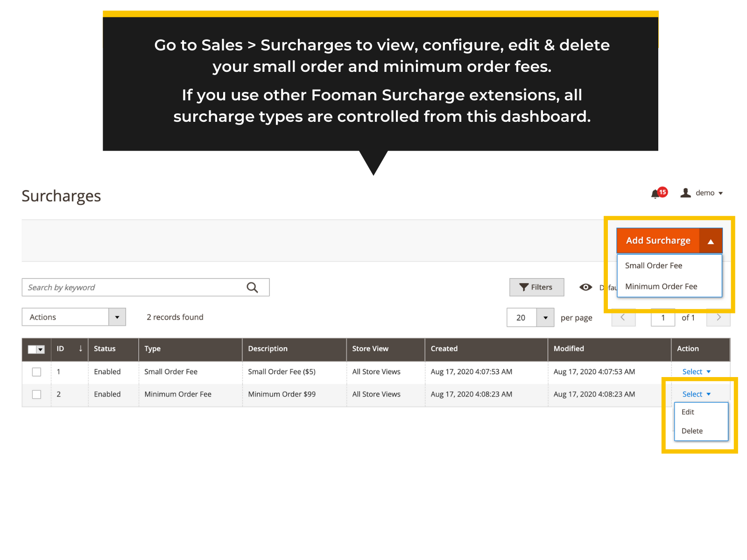
Task: Check the row checkbox for Minimum Order Fee
Action: tap(36, 394)
